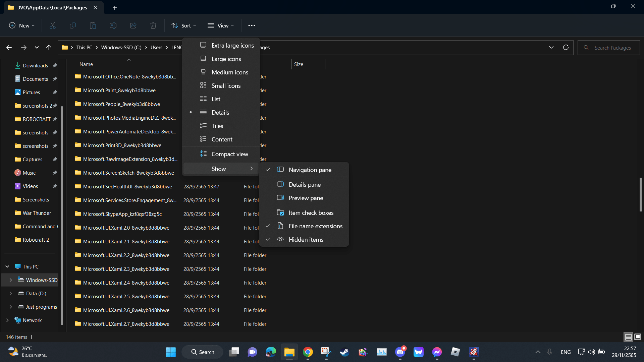Enable Item check boxes
644x362 pixels.
[x=311, y=213]
